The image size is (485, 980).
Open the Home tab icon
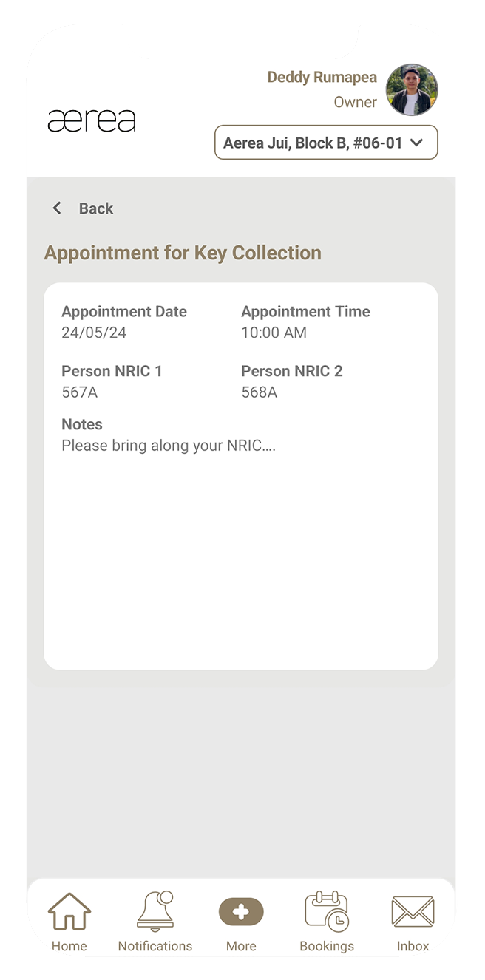(x=69, y=912)
